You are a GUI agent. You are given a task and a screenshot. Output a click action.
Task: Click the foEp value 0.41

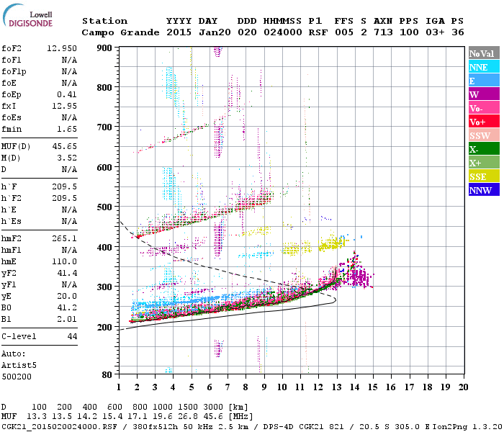point(67,94)
